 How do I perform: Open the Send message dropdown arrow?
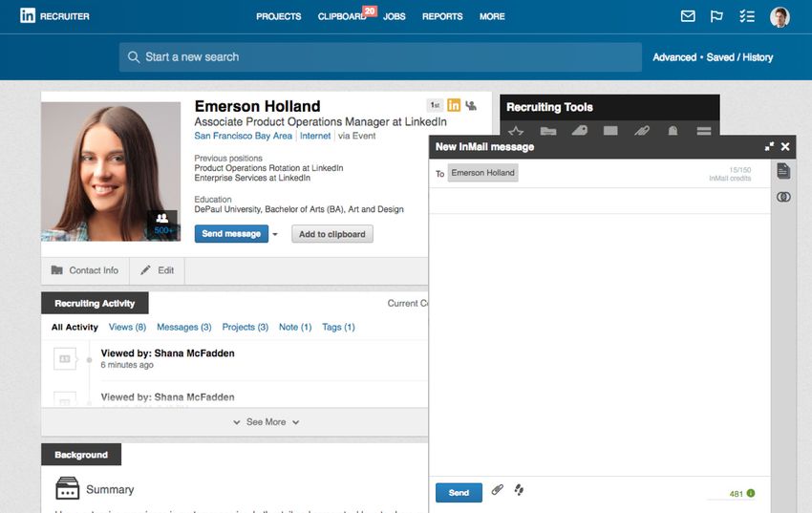point(275,234)
